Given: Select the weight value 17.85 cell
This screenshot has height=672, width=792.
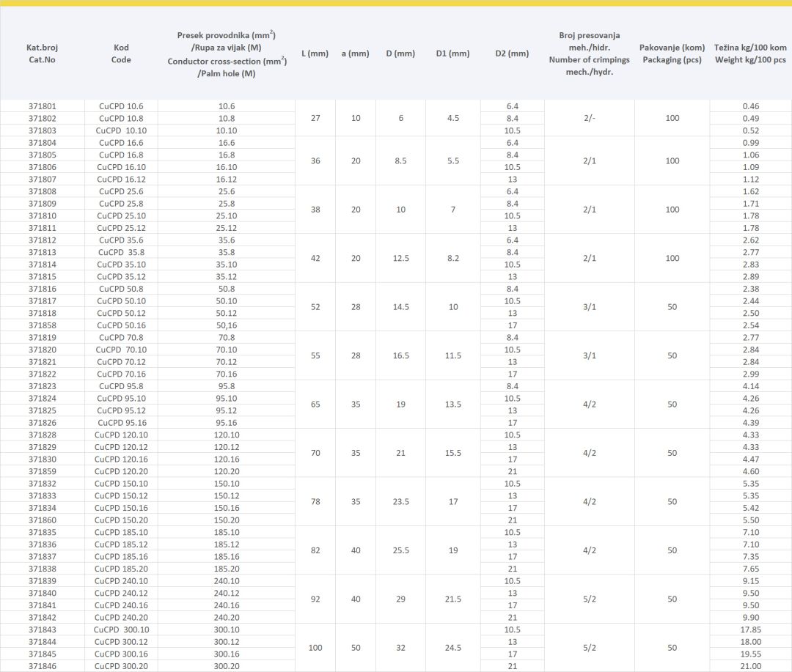Looking at the screenshot, I should click(750, 629).
